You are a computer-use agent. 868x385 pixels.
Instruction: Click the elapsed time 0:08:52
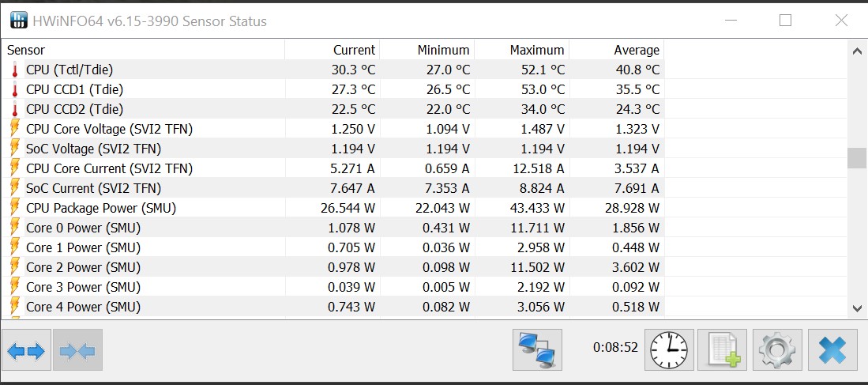pos(615,347)
